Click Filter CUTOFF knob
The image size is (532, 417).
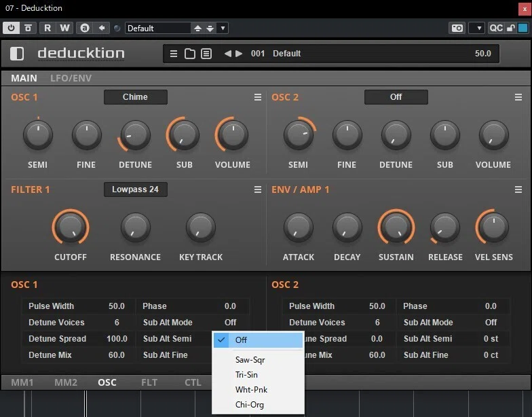tap(71, 228)
